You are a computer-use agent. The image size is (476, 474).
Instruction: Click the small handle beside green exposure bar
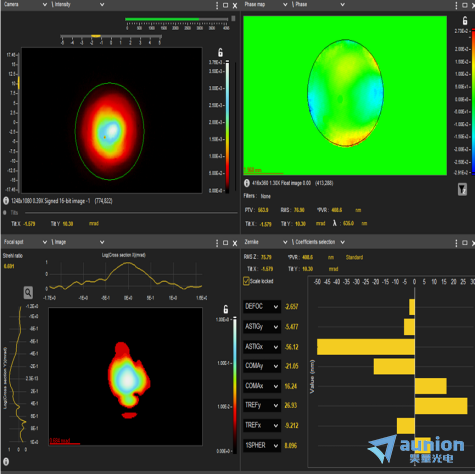coord(233,19)
